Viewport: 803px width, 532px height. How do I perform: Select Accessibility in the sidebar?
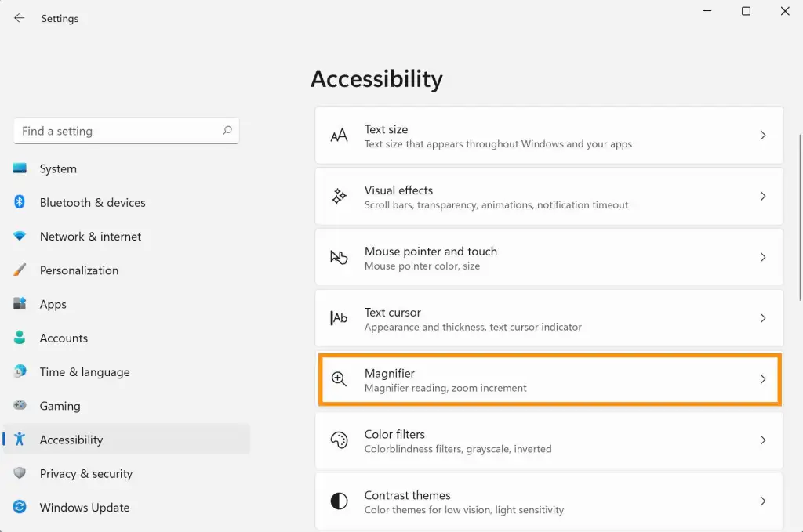126,440
